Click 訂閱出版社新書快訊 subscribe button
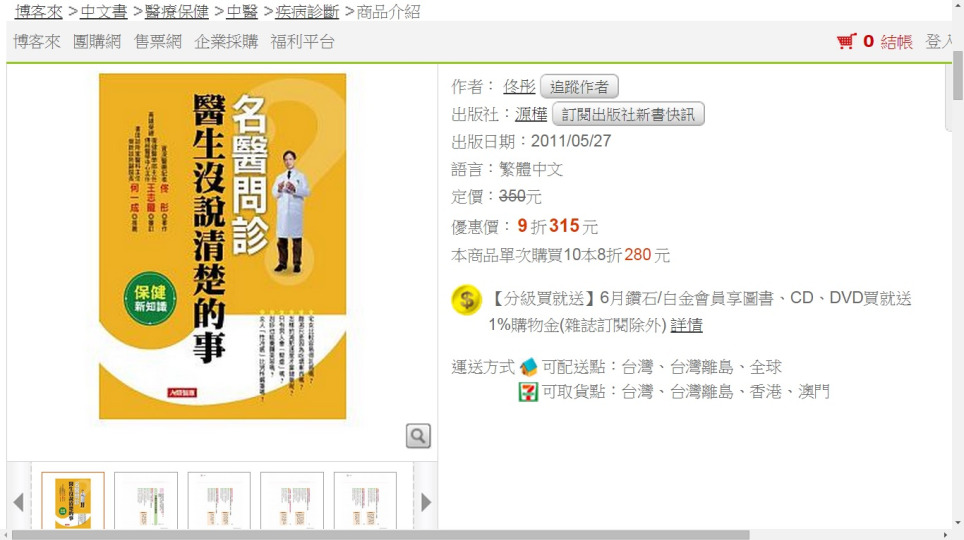This screenshot has height=540, width=964. click(x=628, y=114)
